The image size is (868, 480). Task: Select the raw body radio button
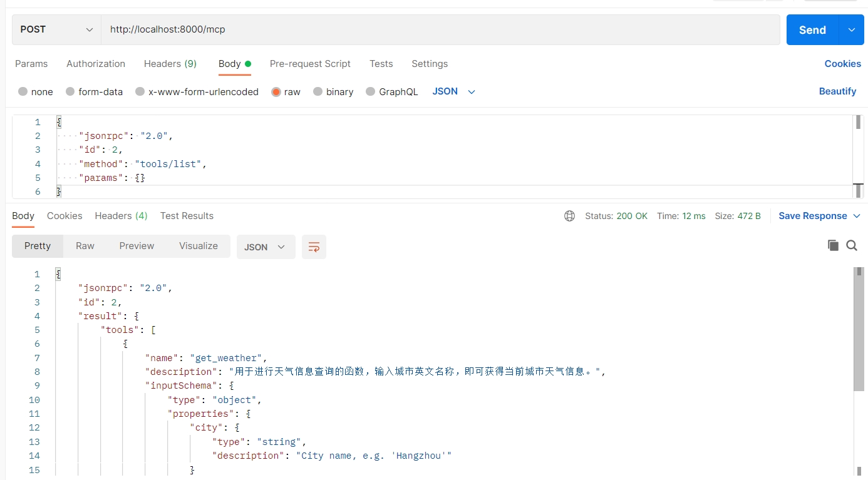(x=276, y=91)
